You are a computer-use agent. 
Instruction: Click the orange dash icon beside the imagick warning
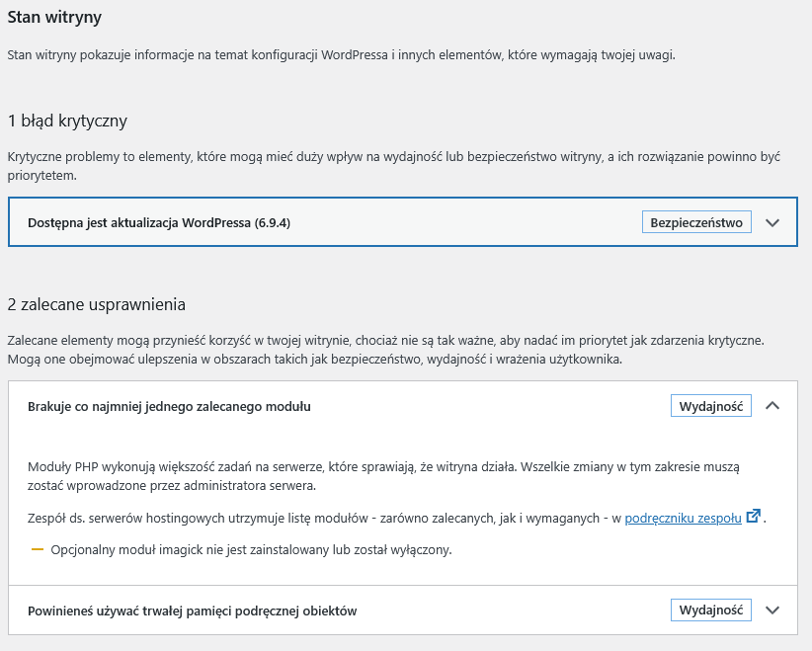[37, 550]
